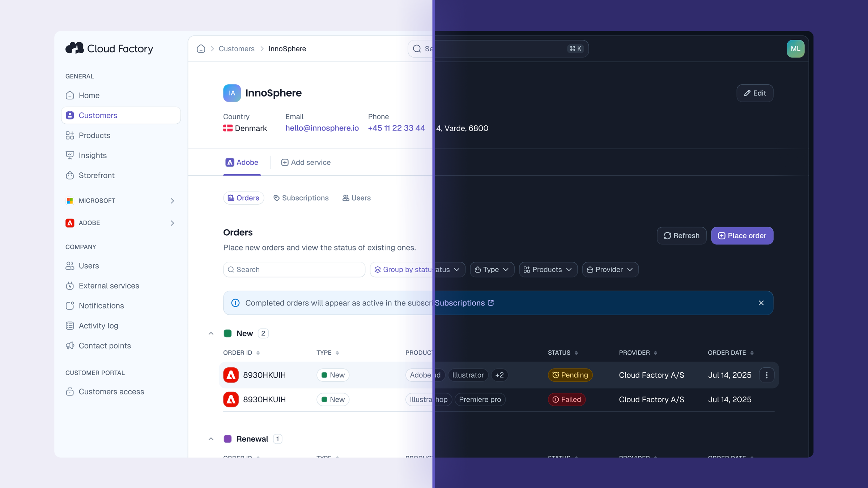This screenshot has width=868, height=488.
Task: Go to Insights section
Action: tap(121, 155)
